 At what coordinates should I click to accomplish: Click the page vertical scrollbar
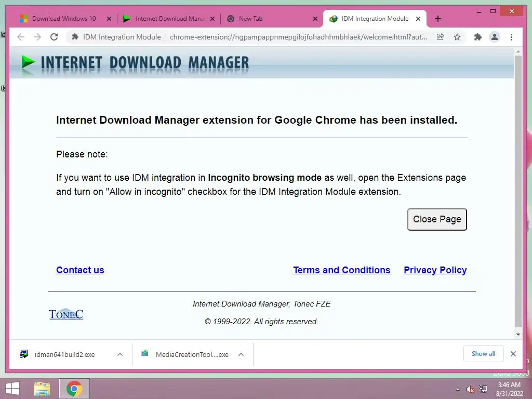pos(518,192)
